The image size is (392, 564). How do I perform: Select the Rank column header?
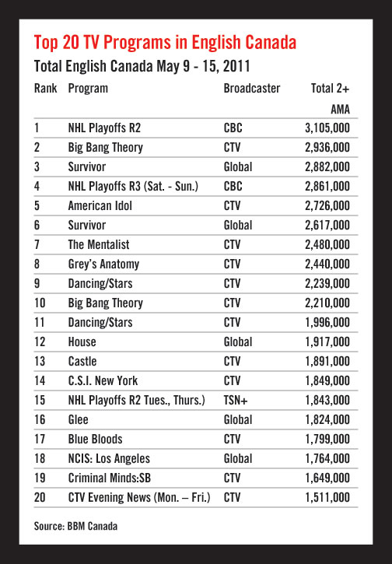(x=46, y=88)
